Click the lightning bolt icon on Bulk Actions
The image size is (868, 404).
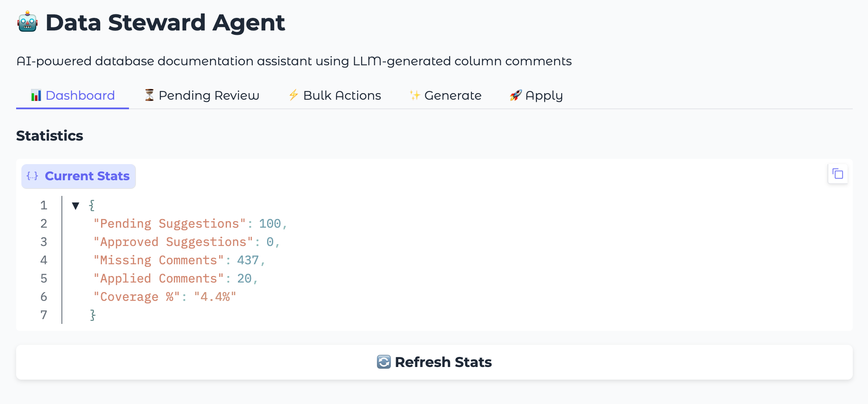pos(294,95)
